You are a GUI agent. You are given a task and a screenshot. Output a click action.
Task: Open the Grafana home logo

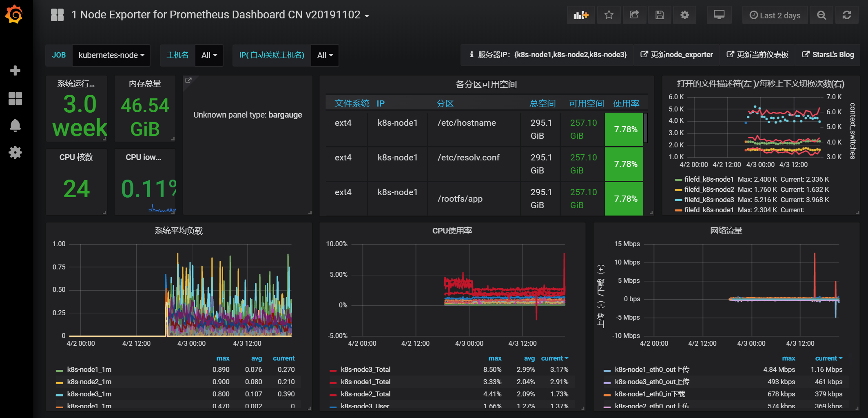[x=15, y=15]
